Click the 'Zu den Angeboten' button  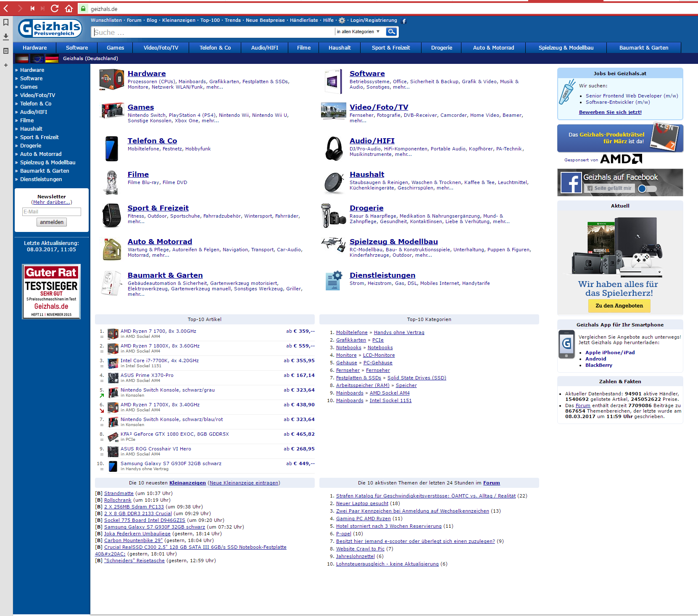point(619,305)
